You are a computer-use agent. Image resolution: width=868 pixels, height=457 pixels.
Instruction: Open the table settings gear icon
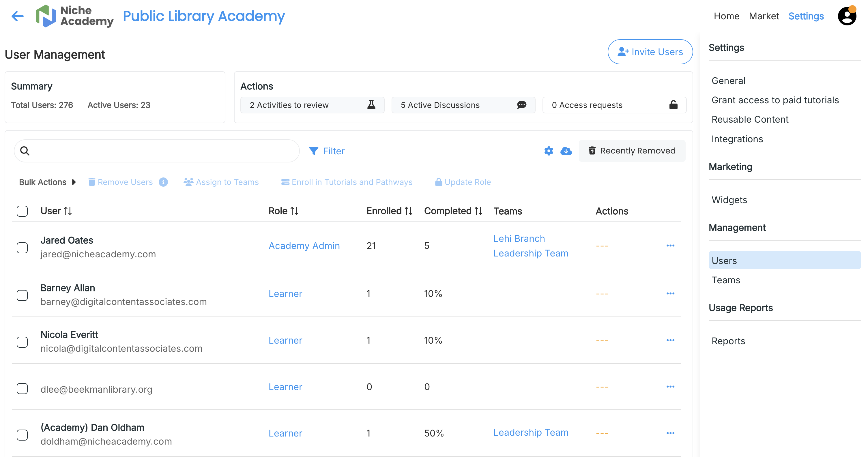point(549,151)
